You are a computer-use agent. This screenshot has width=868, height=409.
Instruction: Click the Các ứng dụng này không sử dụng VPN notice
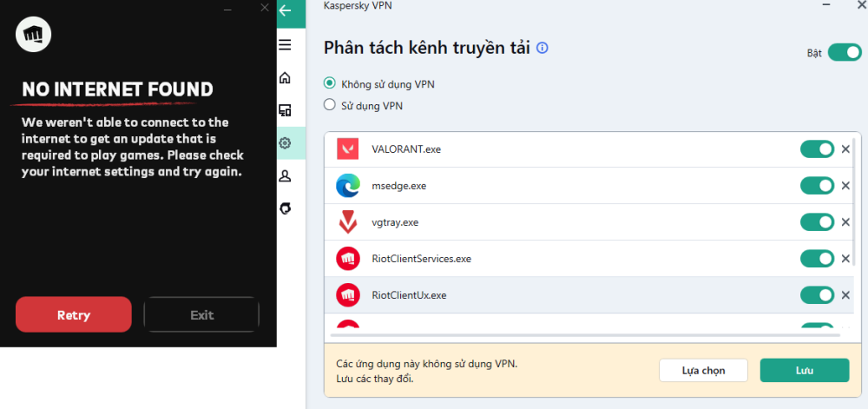427,364
